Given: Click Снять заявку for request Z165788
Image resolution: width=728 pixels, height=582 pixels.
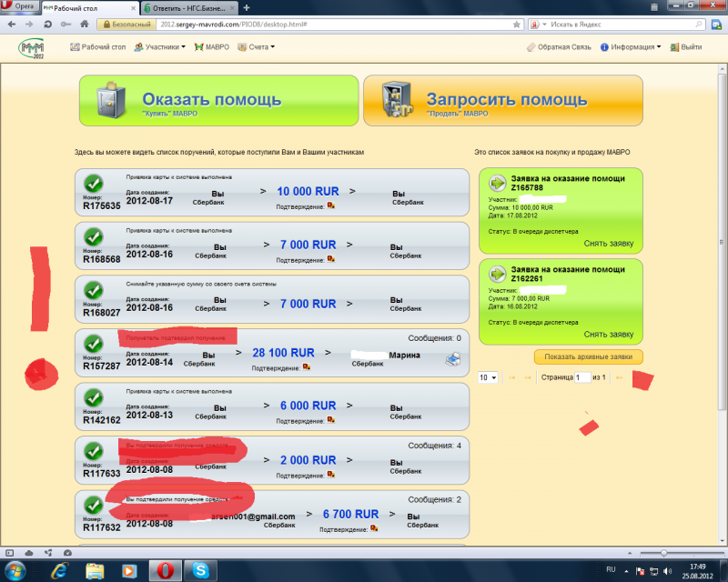Looking at the screenshot, I should tap(607, 244).
